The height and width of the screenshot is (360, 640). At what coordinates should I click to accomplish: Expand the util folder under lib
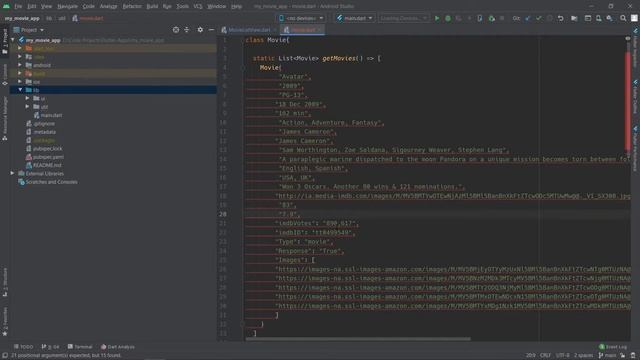[x=28, y=107]
